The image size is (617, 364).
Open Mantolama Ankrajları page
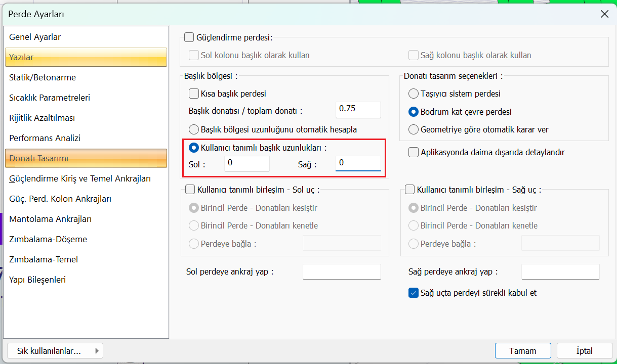tap(86, 219)
